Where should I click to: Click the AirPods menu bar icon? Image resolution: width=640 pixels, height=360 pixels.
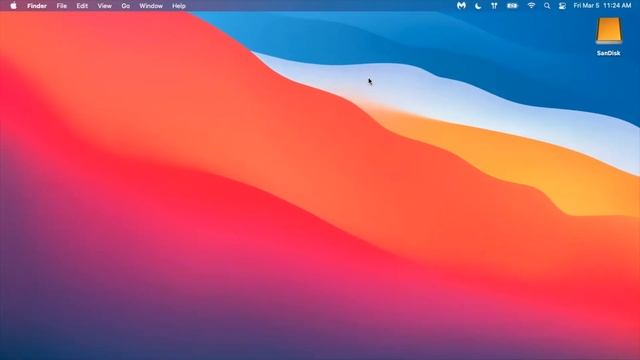(x=494, y=6)
